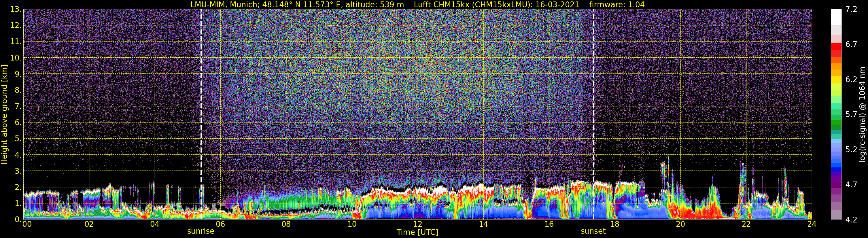Screen dimensions: 868x238
Task: Click the time axis tick label 02
Action: [x=89, y=224]
